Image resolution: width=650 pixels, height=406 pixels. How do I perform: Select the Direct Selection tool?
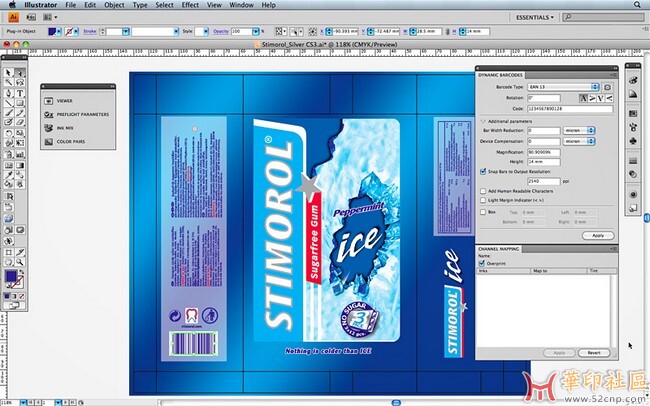click(19, 73)
